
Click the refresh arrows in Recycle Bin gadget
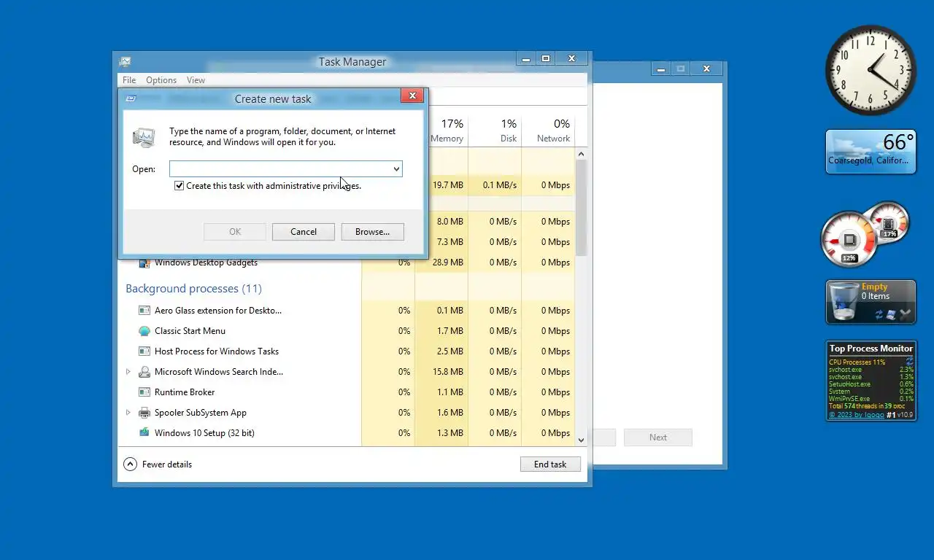click(879, 315)
